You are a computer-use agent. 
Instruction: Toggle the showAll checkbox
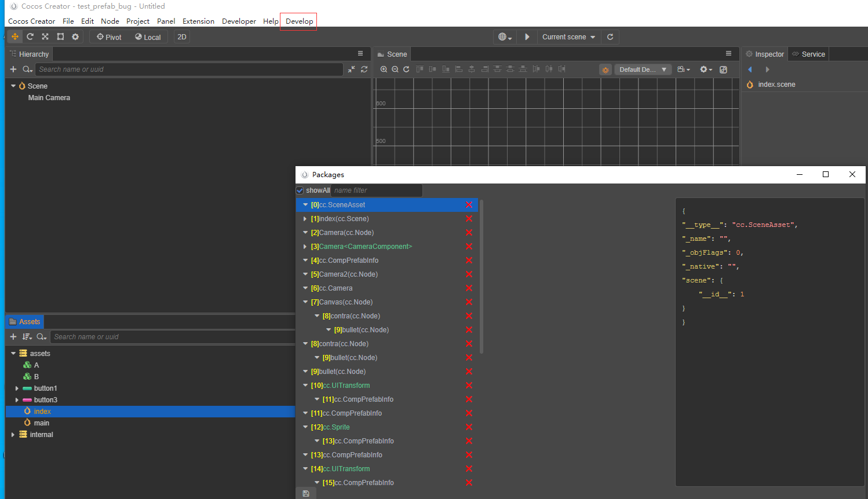coord(300,190)
